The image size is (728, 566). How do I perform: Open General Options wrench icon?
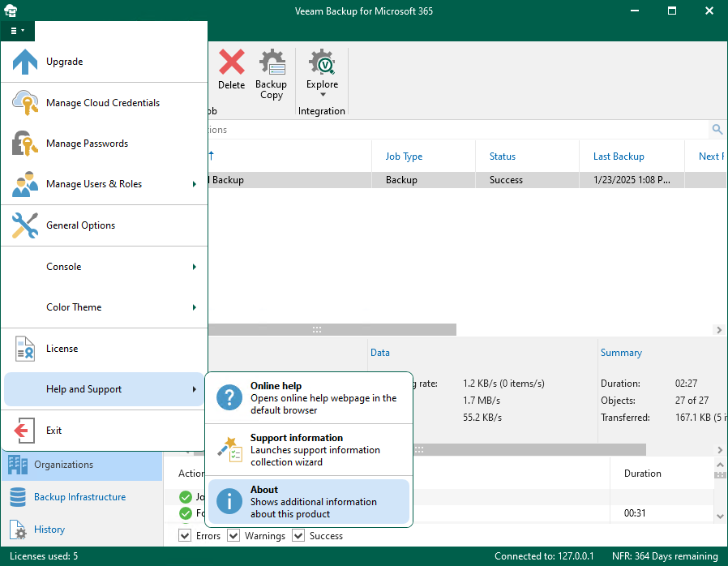click(x=25, y=225)
